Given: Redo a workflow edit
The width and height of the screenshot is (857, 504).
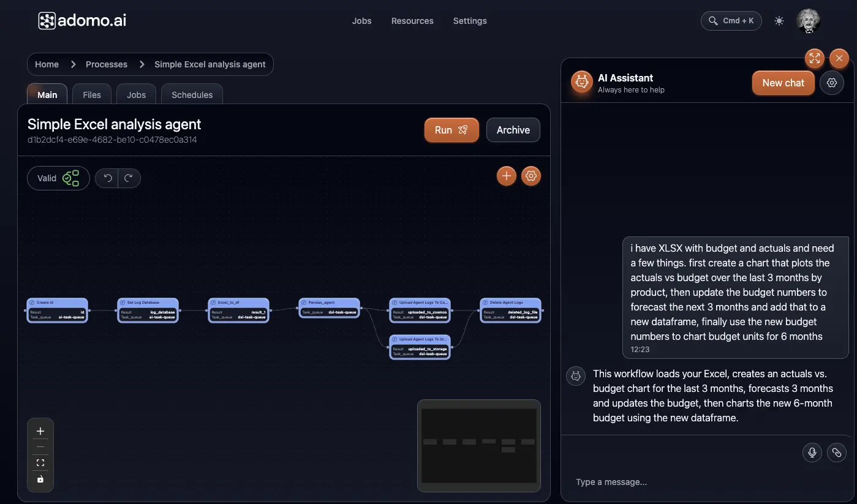Looking at the screenshot, I should [128, 178].
